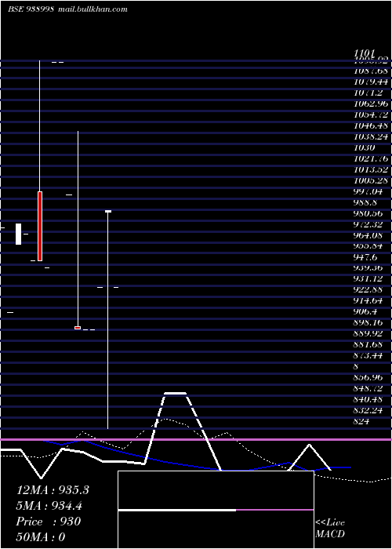Click the 1087.68 price axis label
The height and width of the screenshot is (549, 392).
coord(371,71)
